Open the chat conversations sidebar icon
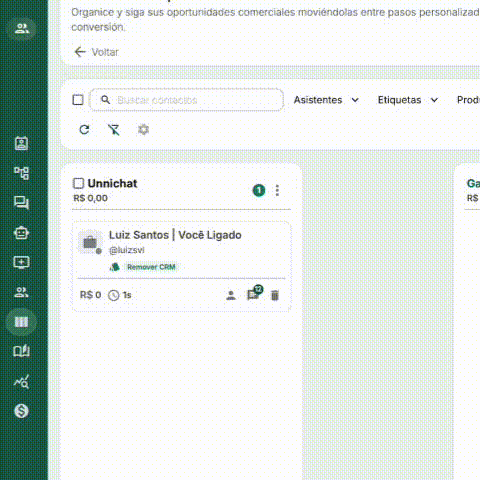Screen dimensions: 480x480 (21, 202)
